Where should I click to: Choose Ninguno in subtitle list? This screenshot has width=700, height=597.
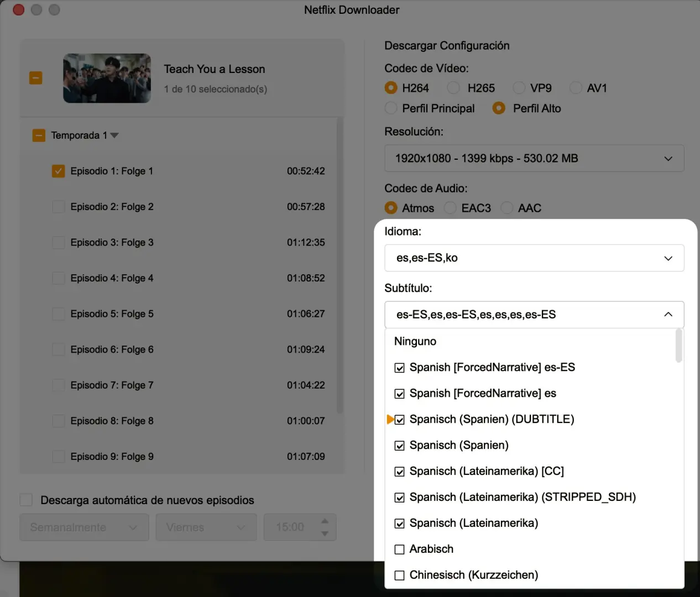pyautogui.click(x=415, y=341)
